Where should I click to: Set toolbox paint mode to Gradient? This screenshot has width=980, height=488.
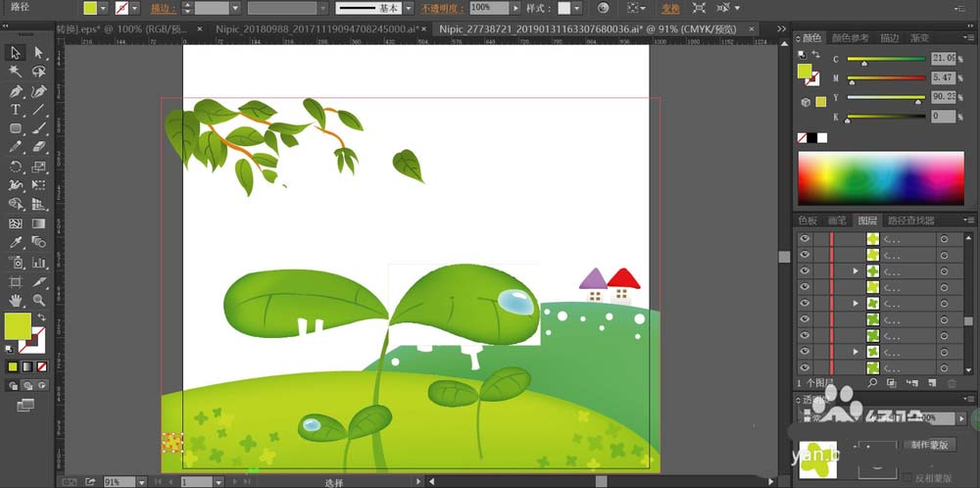point(27,366)
